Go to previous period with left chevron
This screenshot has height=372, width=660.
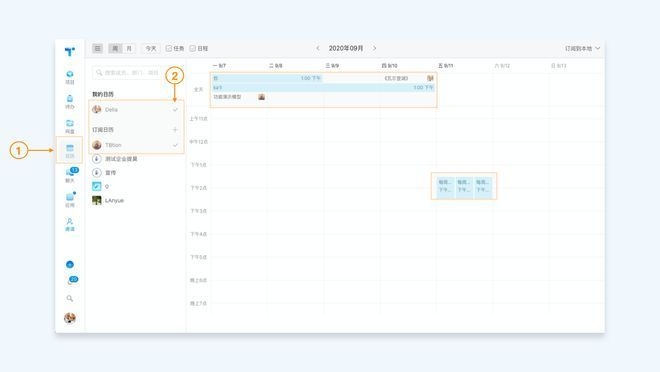pos(318,48)
